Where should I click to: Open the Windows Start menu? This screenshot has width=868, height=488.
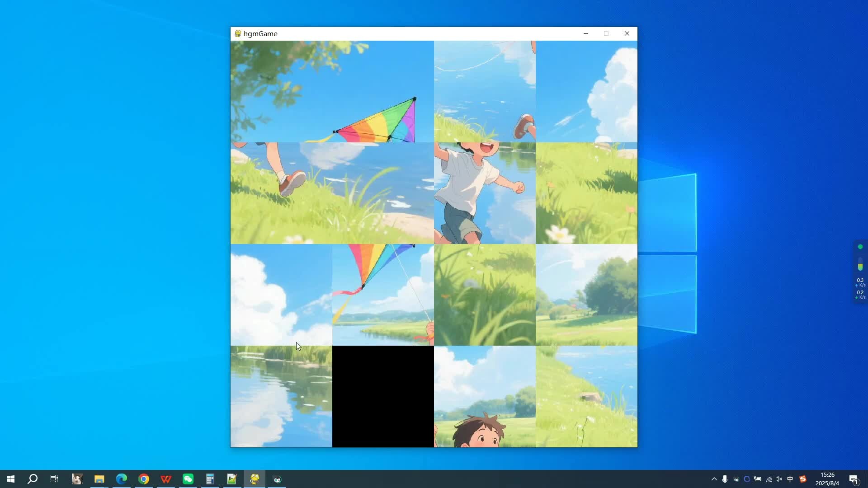(x=11, y=479)
